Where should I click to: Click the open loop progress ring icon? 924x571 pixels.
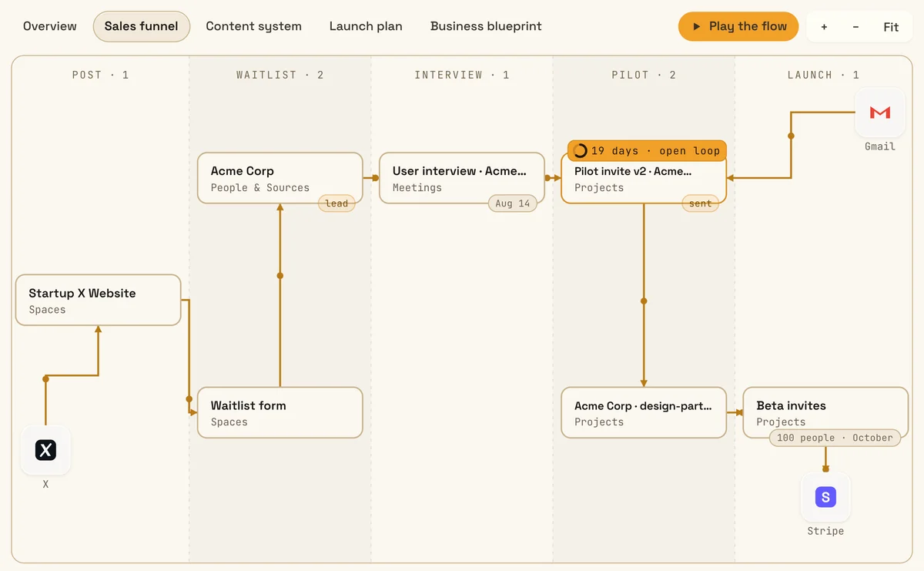click(x=581, y=151)
